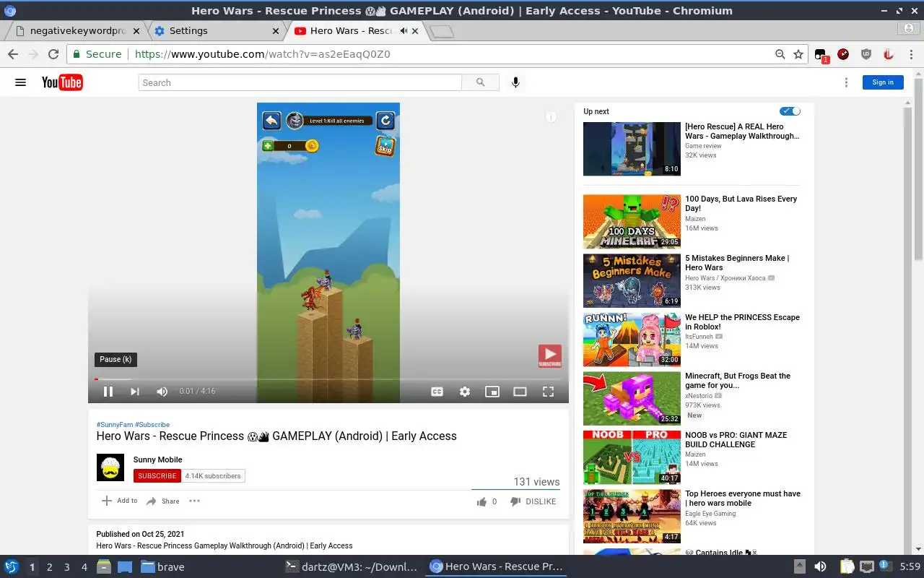
Task: Open the 5 Mistakes Beginners Make thumbnail
Action: click(632, 280)
